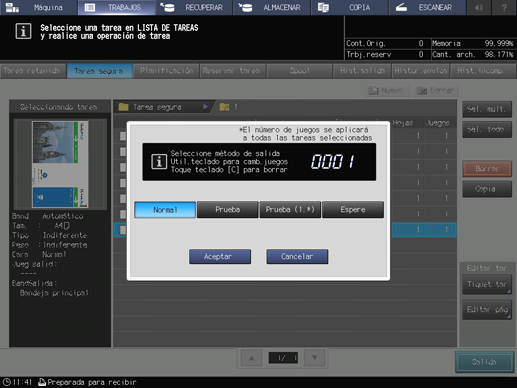Image resolution: width=517 pixels, height=388 pixels.
Task: Click the Bandeja principal text
Action: [x=54, y=293]
